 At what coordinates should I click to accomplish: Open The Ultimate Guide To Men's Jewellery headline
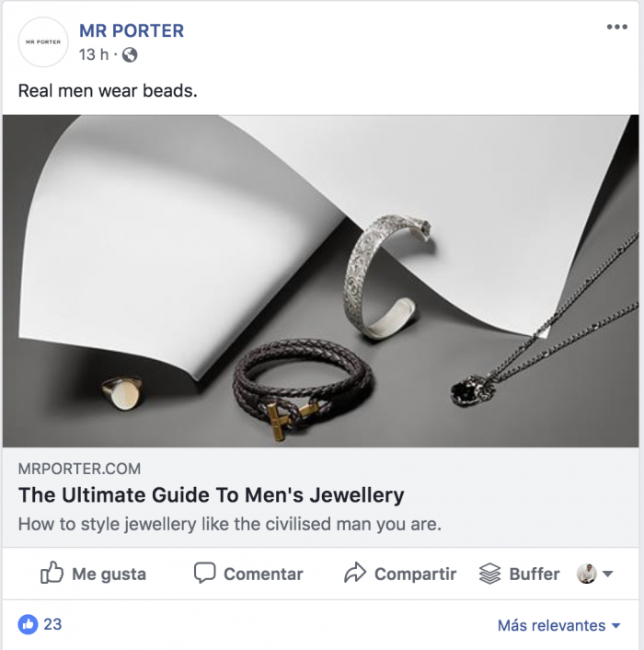click(x=212, y=495)
